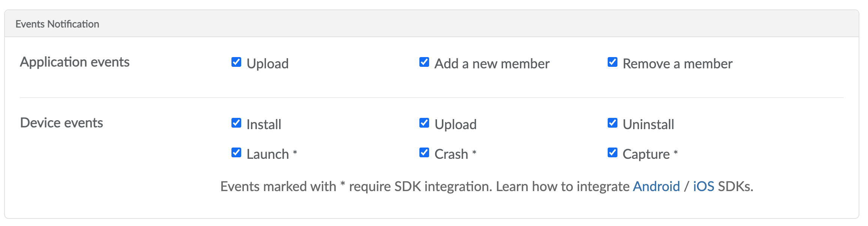Viewport: 868px width, 226px height.
Task: Select the "Device events" section heading
Action: (x=62, y=123)
